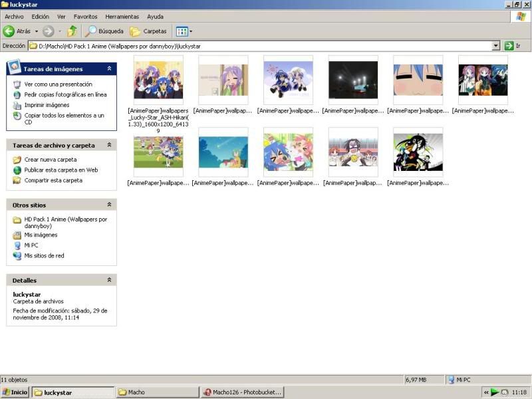
Task: Click Compartir esta carpeta
Action: [x=53, y=180]
